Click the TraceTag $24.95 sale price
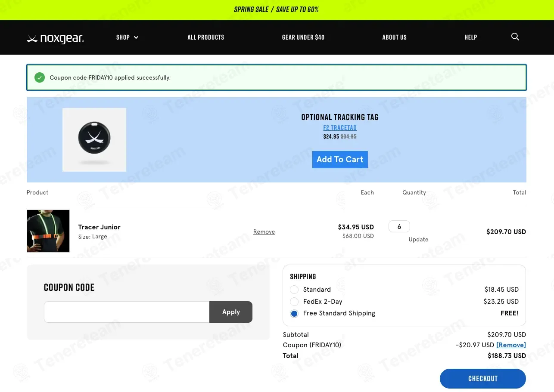Screen dimensions: 554x392 (x=331, y=137)
